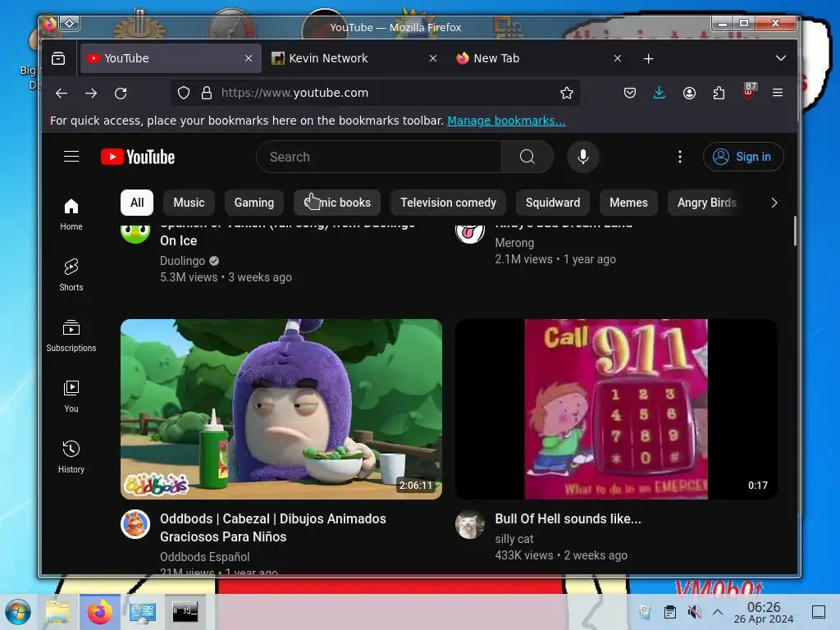Screen dimensions: 840x630
Task: Open a new tab with plus button
Action: (648, 58)
